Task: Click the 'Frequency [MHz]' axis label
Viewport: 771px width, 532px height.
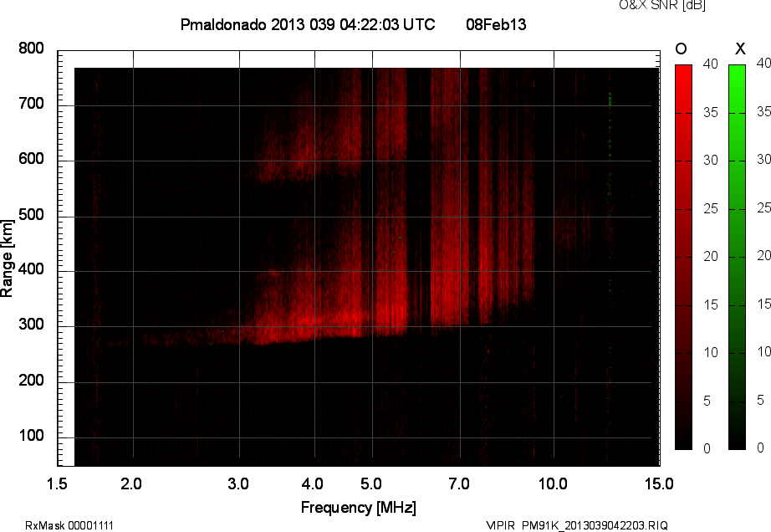Action: point(359,508)
